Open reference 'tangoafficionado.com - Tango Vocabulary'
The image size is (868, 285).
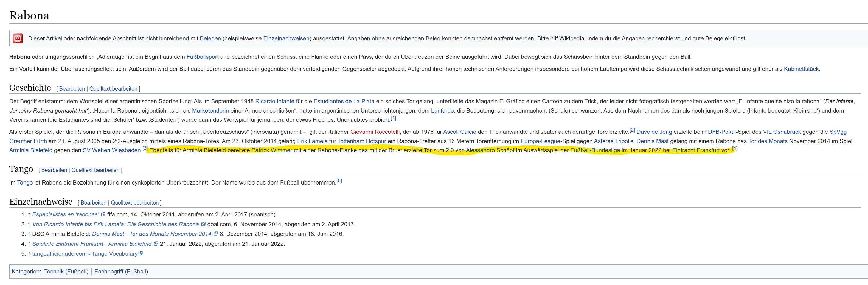pos(85,254)
